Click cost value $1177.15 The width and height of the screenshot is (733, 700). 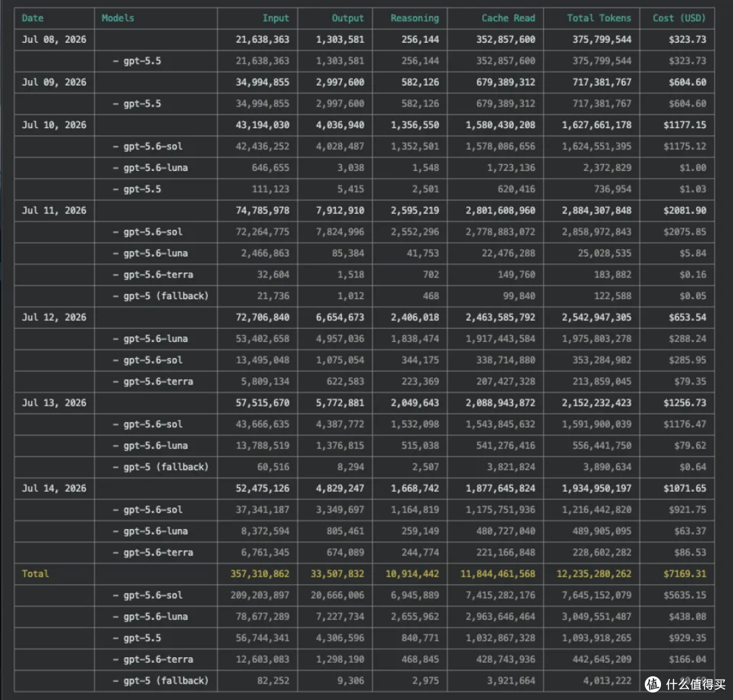684,125
